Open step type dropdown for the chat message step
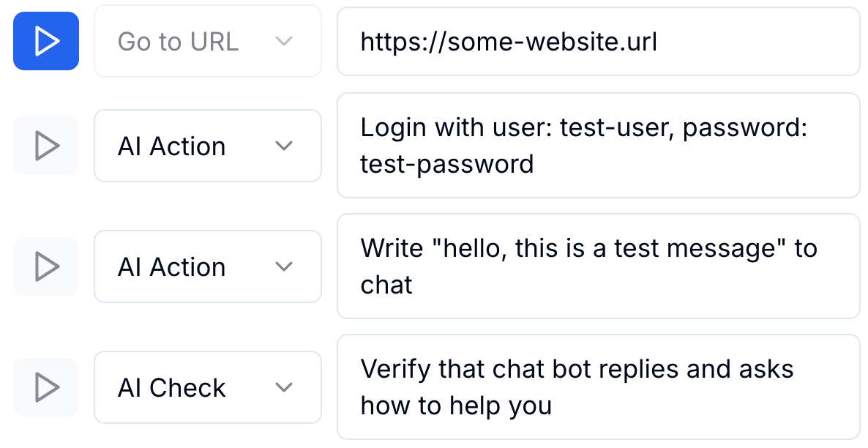This screenshot has width=868, height=448. (x=207, y=266)
